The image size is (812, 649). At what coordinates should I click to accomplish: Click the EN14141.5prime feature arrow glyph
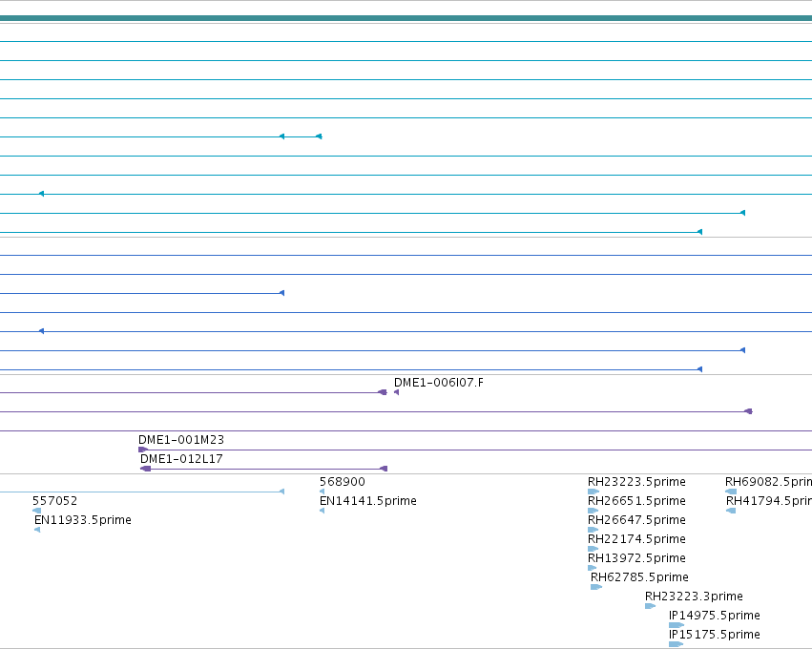[x=323, y=511]
